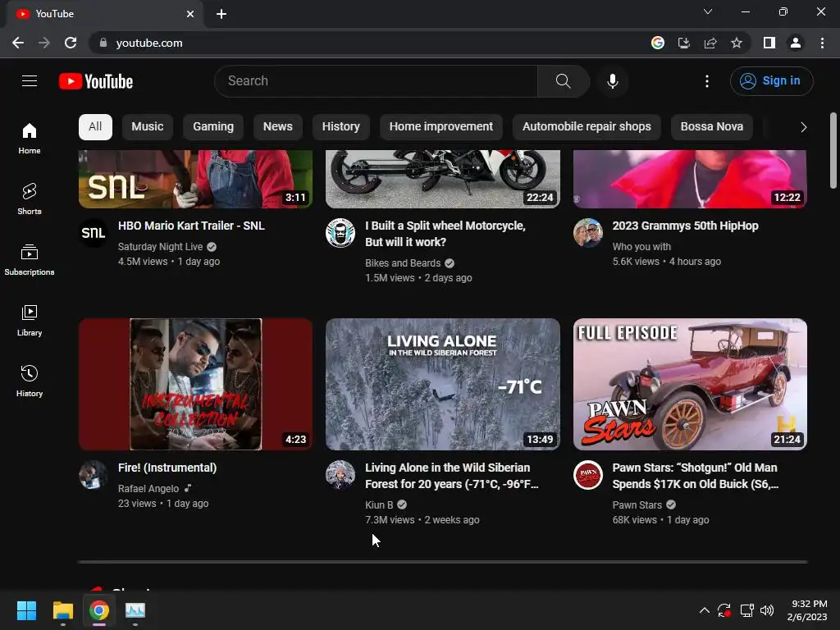Image resolution: width=840 pixels, height=630 pixels.
Task: Click the browser forward arrow
Action: [x=44, y=43]
